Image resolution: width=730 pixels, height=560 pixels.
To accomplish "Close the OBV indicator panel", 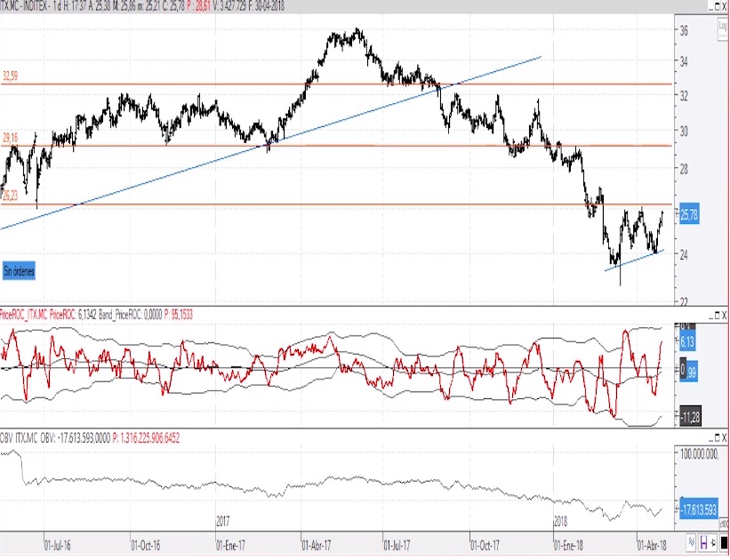I will [724, 438].
